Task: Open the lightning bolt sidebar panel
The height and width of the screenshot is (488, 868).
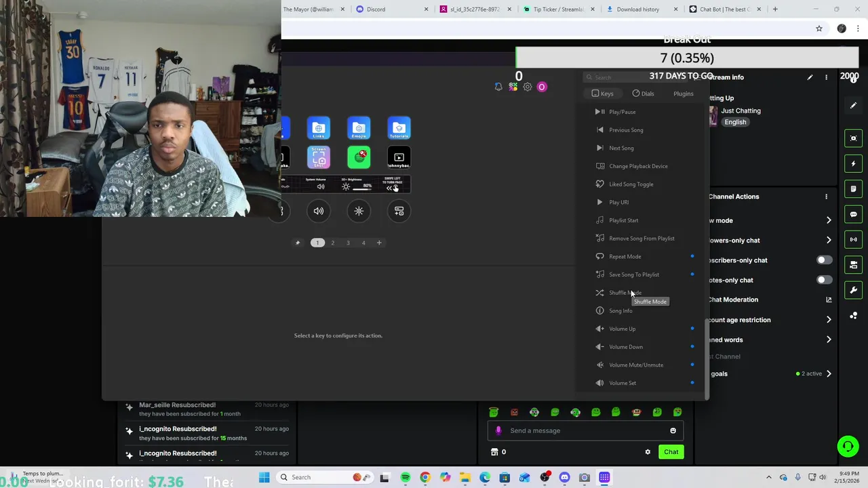Action: click(x=853, y=163)
